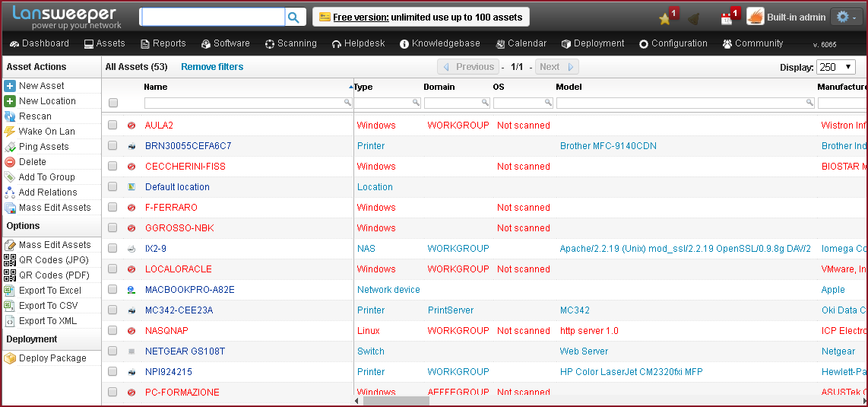
Task: Click the Built-in admin avatar icon
Action: click(755, 17)
